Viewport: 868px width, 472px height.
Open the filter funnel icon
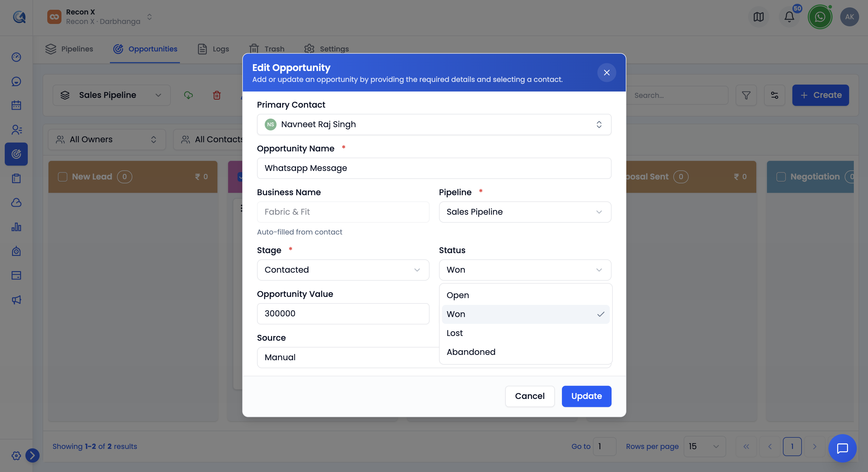[x=746, y=95]
